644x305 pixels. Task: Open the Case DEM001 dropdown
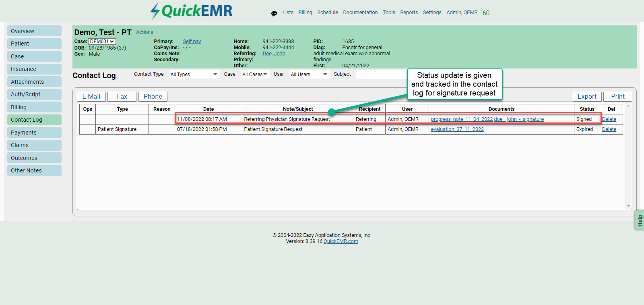pyautogui.click(x=102, y=41)
